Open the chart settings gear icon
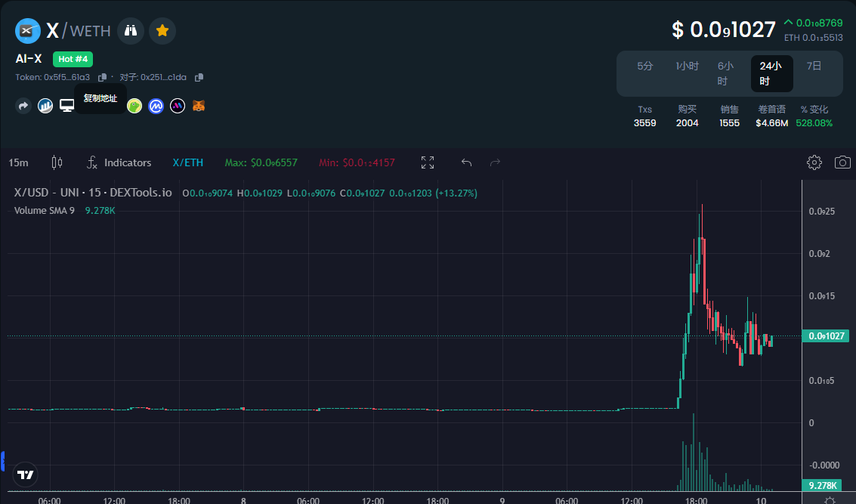Viewport: 856px width, 504px height. (814, 162)
